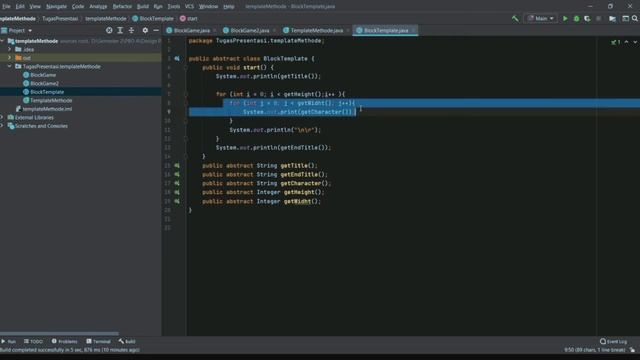Open the Refactor menu
The width and height of the screenshot is (640, 360).
[x=122, y=7]
